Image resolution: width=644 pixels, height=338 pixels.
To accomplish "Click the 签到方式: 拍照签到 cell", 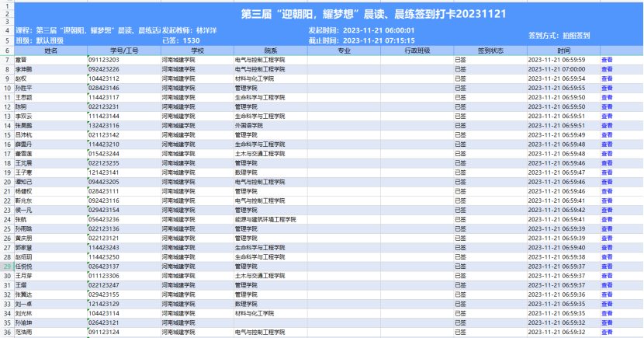I will pos(559,35).
